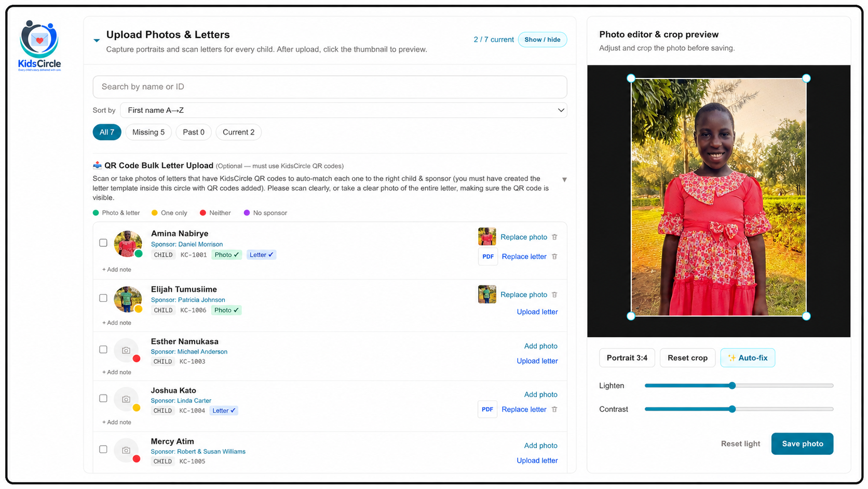Apply Auto-fix to the photo
Image resolution: width=868 pixels, height=489 pixels.
[x=748, y=358]
